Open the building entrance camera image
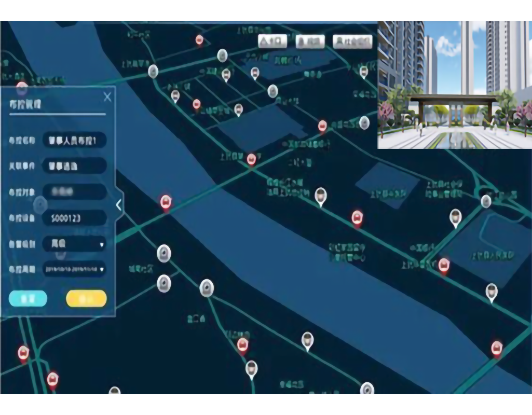 [454, 85]
